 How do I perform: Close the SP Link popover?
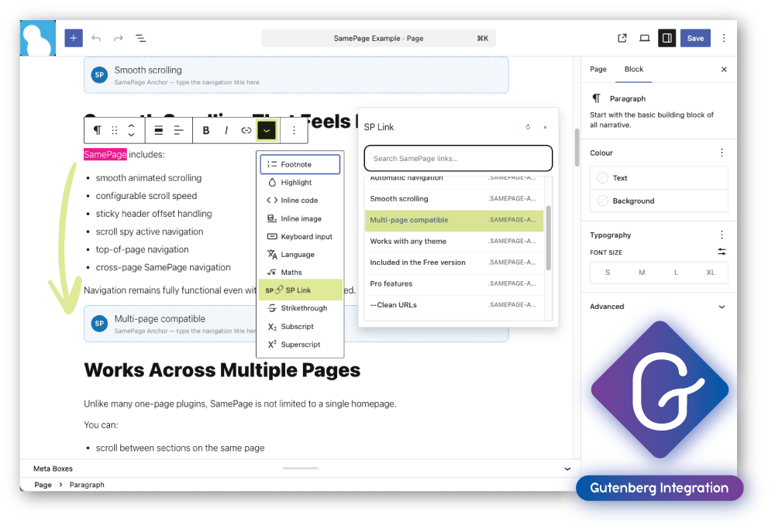pyautogui.click(x=545, y=127)
